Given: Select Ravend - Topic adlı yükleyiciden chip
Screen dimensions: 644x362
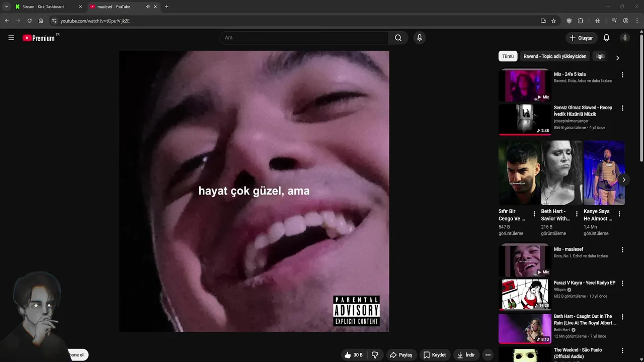Looking at the screenshot, I should tap(555, 56).
